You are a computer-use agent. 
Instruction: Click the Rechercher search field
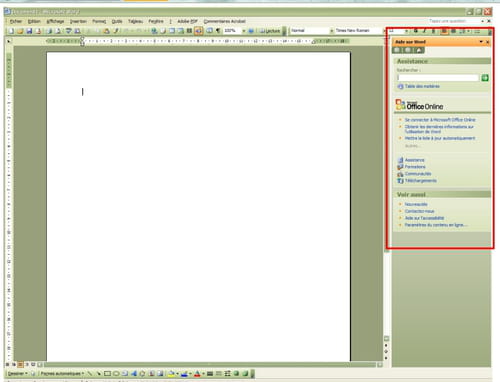coord(438,78)
